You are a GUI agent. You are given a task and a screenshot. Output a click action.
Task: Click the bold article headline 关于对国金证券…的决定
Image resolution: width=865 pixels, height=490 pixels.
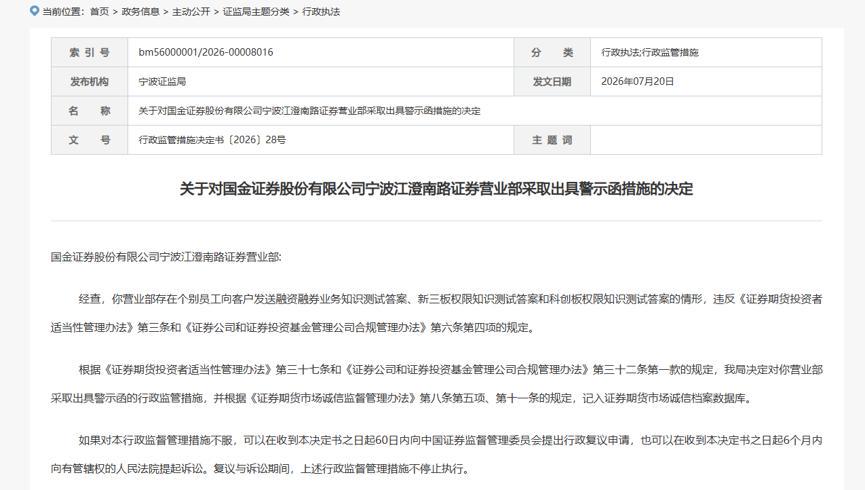tap(436, 189)
